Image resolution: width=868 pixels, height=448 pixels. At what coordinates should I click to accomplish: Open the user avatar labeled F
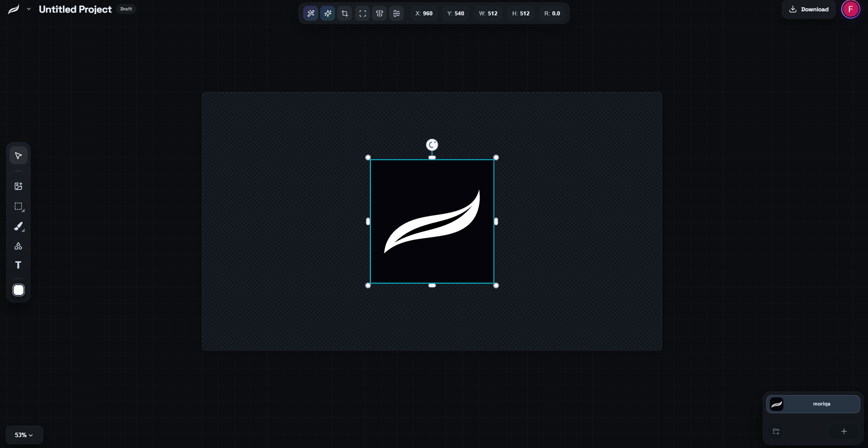[x=850, y=9]
